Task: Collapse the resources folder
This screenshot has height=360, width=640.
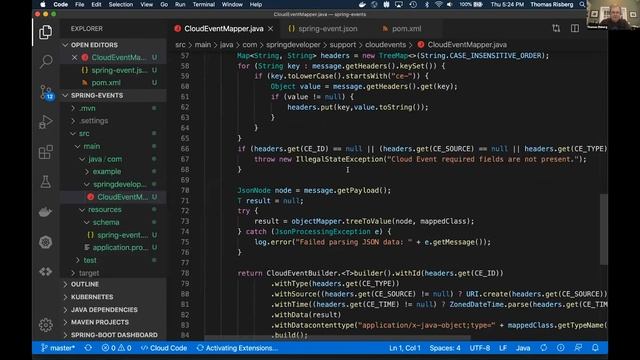Action: tap(113, 209)
